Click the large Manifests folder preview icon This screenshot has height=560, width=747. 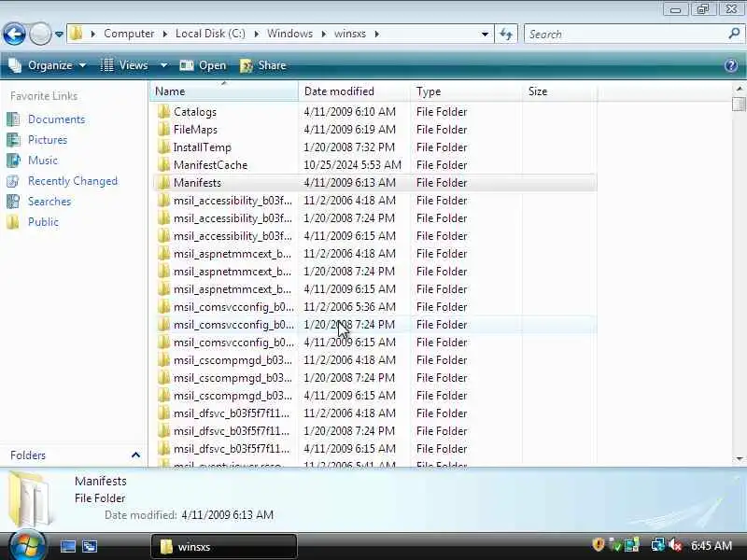coord(30,497)
